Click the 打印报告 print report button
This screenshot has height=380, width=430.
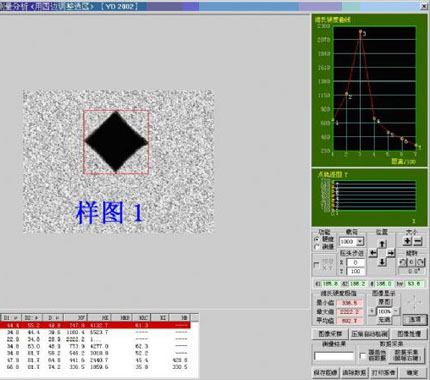coord(383,372)
